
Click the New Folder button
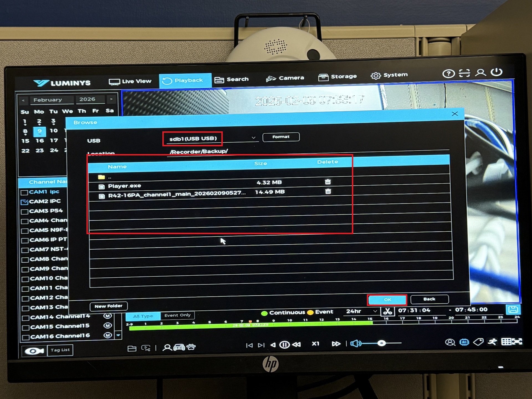(108, 306)
